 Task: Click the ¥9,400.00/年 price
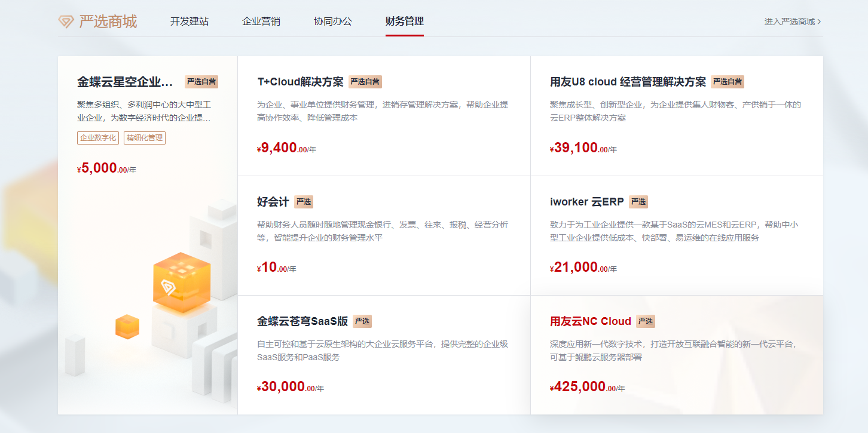coord(287,148)
